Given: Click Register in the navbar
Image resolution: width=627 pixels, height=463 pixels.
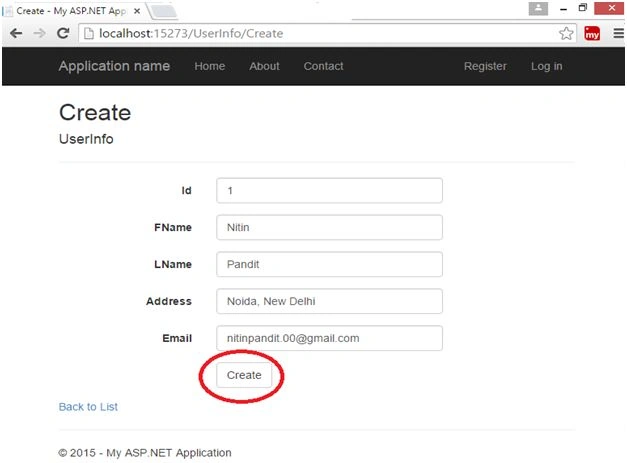Looking at the screenshot, I should 485,66.
